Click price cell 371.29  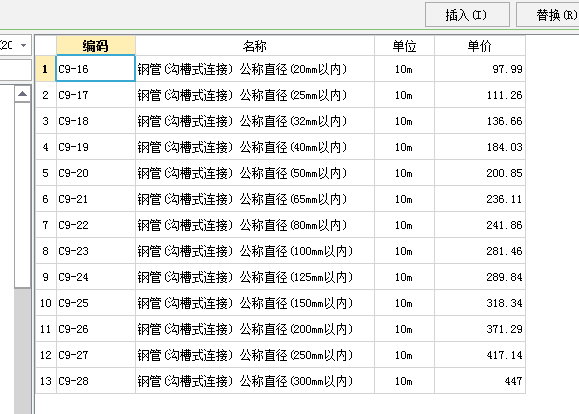point(480,329)
